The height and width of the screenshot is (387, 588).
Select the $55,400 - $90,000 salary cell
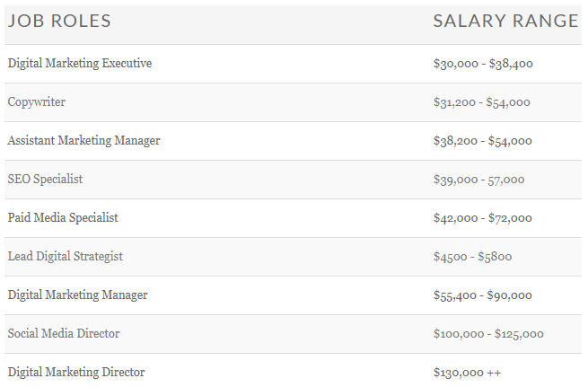click(483, 295)
